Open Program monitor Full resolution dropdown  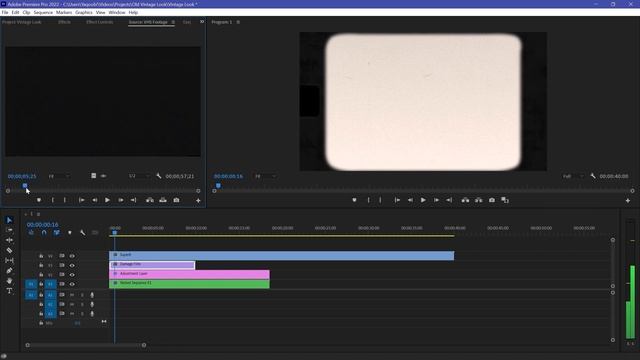(573, 176)
